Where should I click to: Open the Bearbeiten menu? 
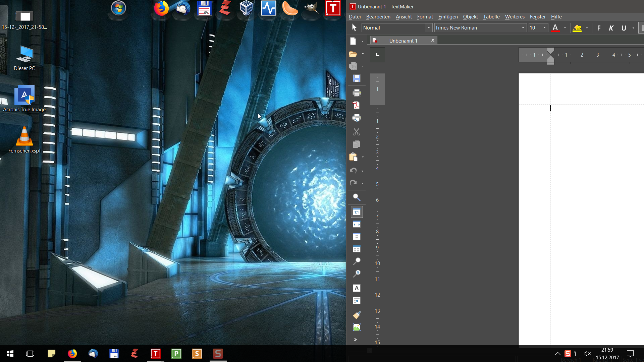(378, 17)
